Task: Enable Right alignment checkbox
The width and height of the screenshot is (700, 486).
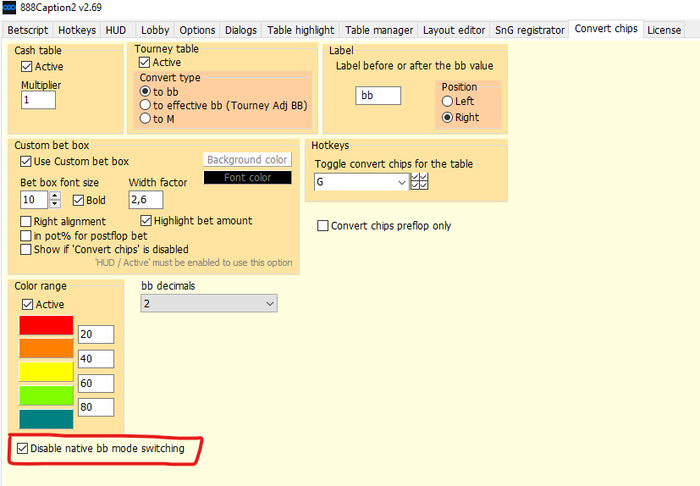Action: point(25,221)
